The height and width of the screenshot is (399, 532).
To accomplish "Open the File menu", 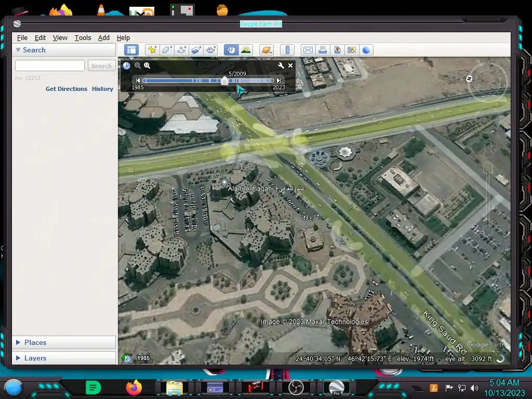I will 22,37.
